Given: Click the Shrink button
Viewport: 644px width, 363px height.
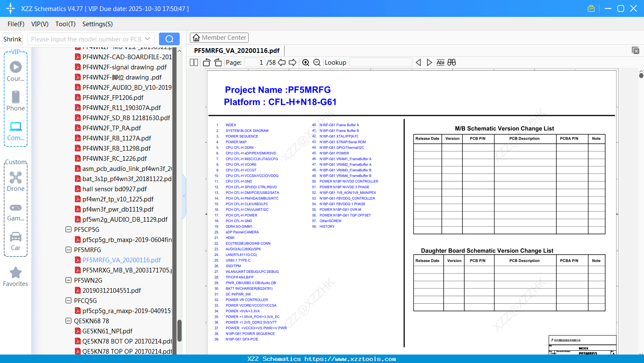Looking at the screenshot, I should click(13, 39).
